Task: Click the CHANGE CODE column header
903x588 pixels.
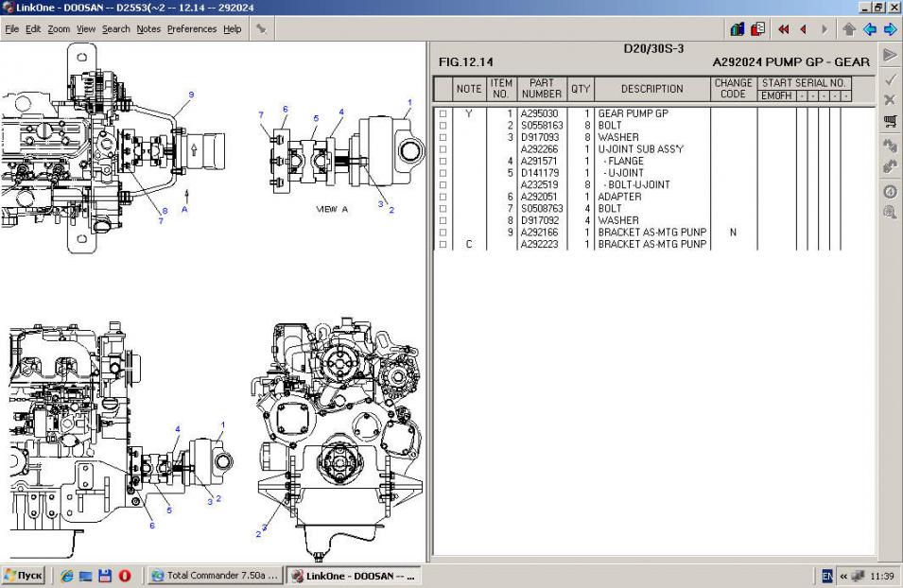Action: coord(733,89)
